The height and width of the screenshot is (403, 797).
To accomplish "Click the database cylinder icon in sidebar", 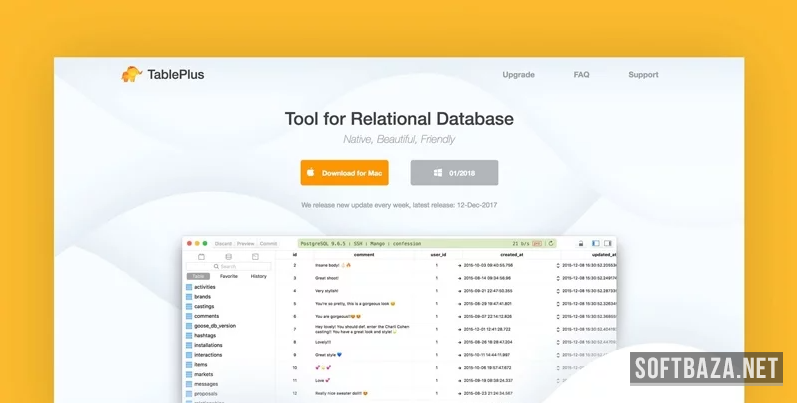I will (228, 257).
